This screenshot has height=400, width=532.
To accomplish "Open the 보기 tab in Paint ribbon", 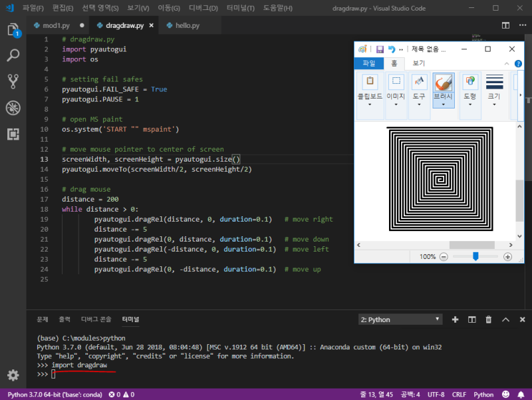I will [x=418, y=63].
